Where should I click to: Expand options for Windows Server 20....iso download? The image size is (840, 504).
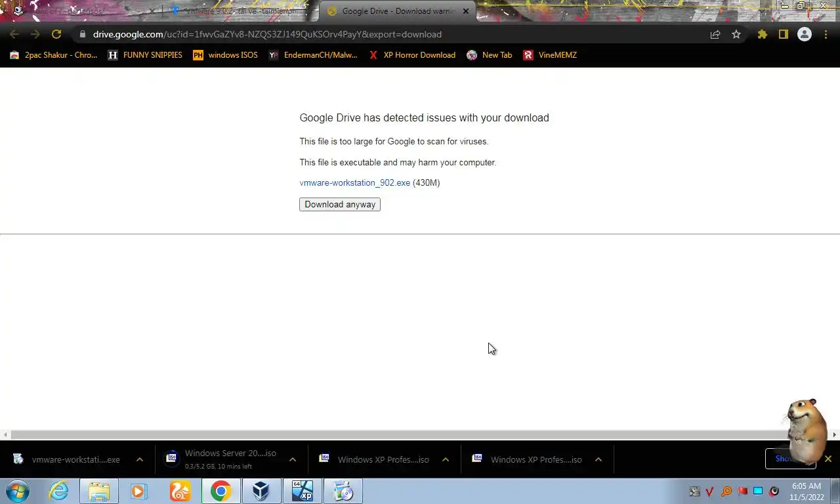click(293, 459)
